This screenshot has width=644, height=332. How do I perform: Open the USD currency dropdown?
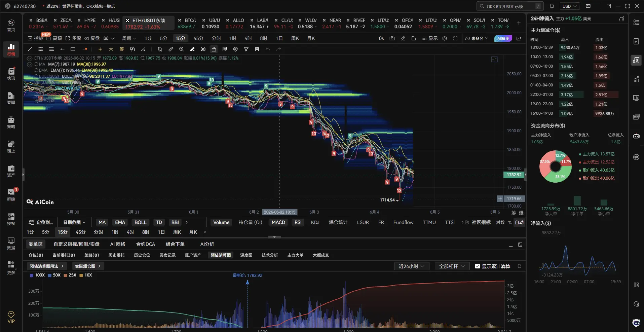(x=569, y=6)
